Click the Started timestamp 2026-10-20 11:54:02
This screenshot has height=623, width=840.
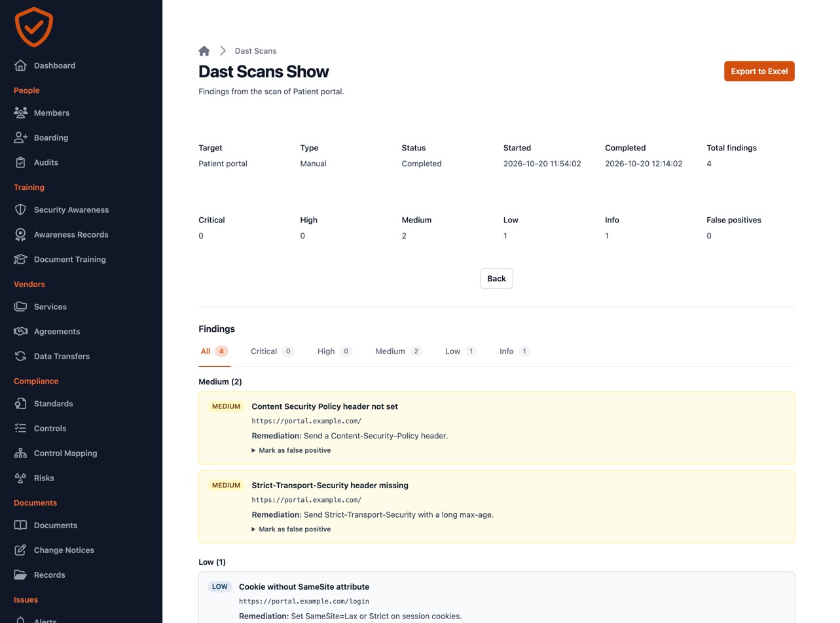[x=542, y=164]
